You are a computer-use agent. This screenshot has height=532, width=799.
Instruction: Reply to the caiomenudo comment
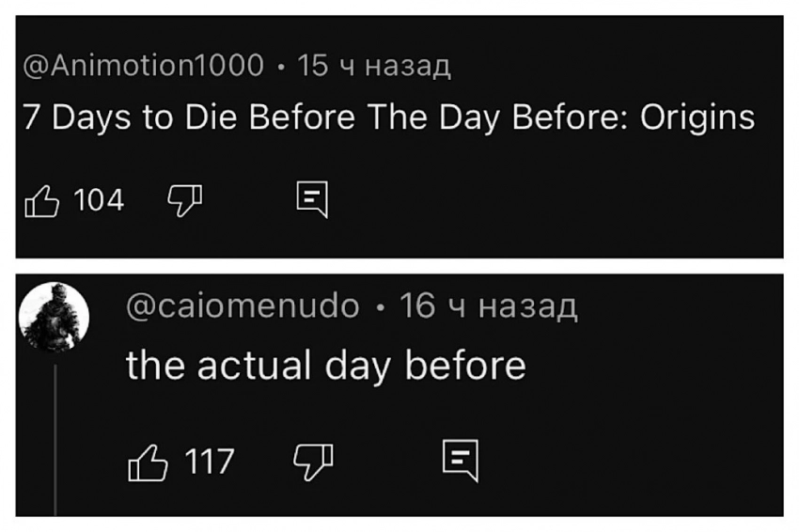(462, 460)
